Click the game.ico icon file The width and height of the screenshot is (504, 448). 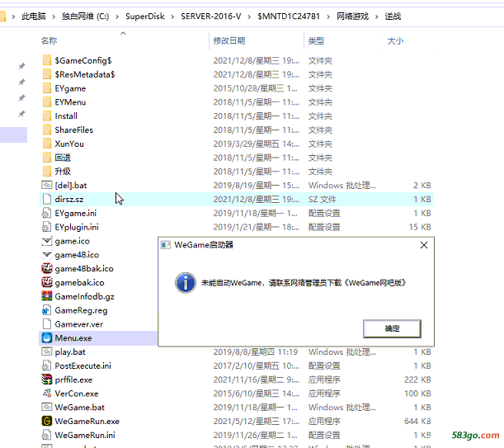click(x=47, y=241)
